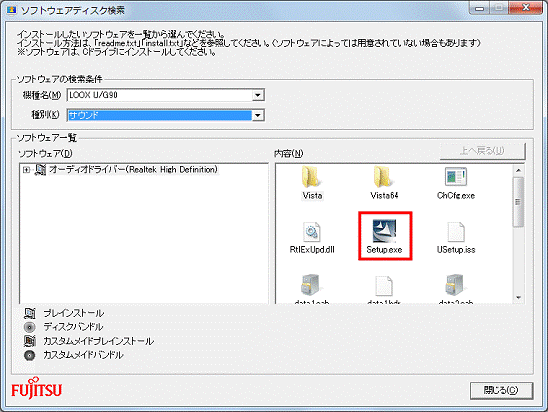Click the contents list scrollbar thumb
Screen dimensions: 548x412
(x=519, y=202)
